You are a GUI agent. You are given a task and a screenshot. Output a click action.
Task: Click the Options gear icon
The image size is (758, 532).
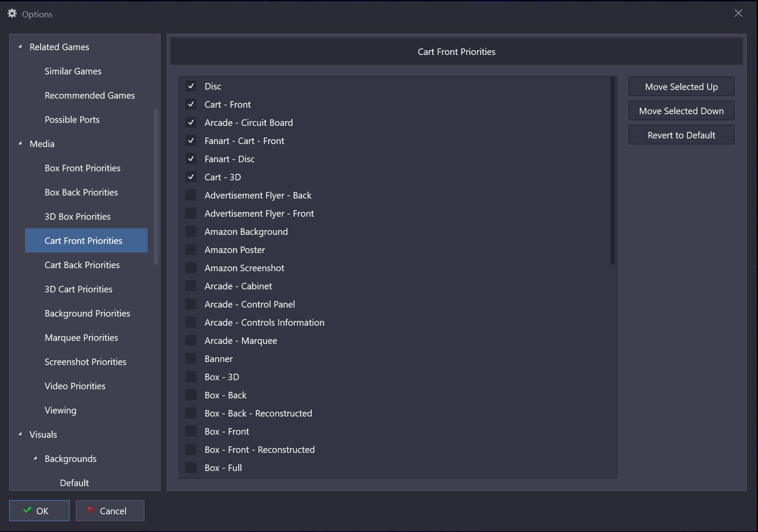coord(12,14)
